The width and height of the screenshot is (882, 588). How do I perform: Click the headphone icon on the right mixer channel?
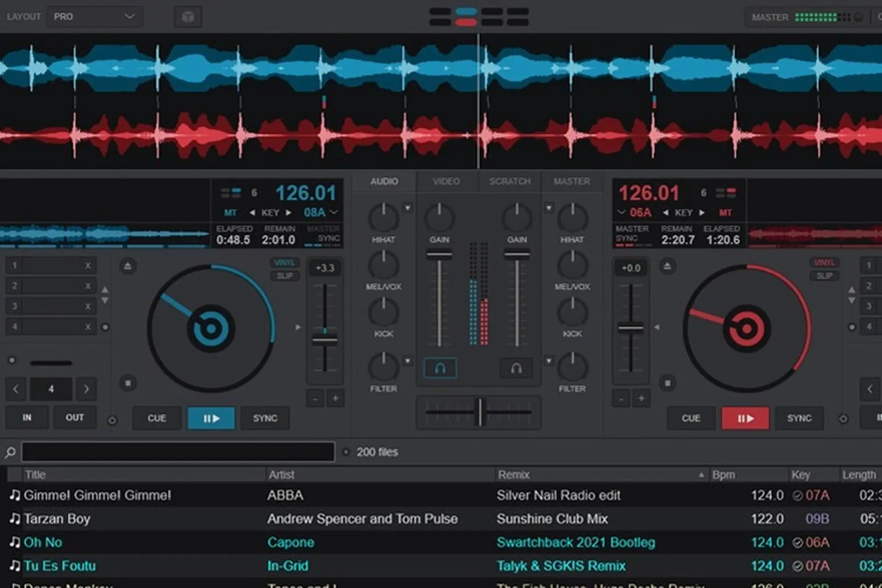[x=515, y=367]
